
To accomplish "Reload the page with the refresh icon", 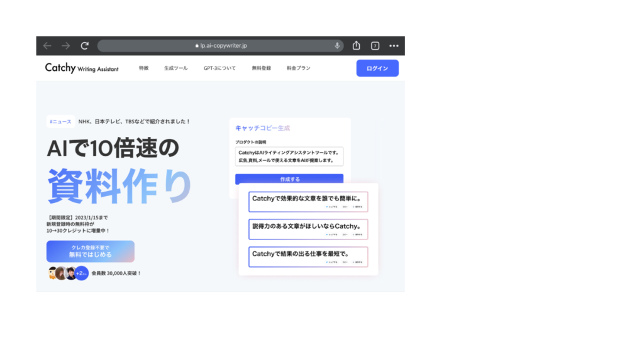I will pos(85,45).
